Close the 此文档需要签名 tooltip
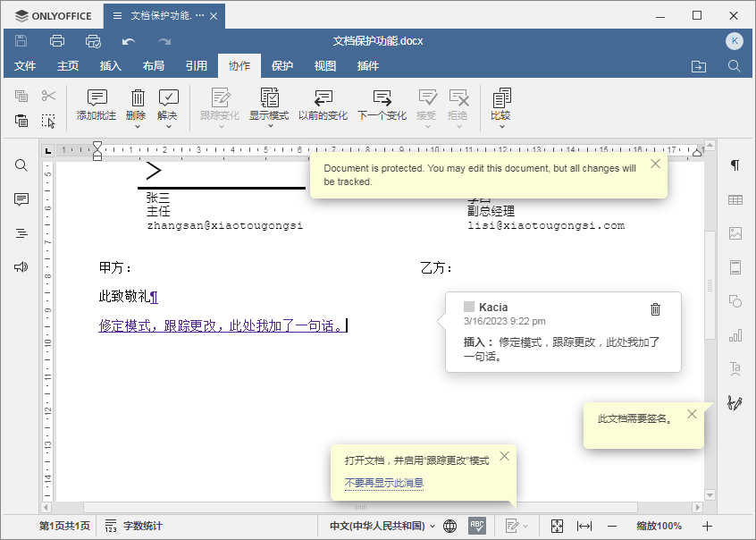Viewport: 756px width, 540px height. tap(692, 414)
